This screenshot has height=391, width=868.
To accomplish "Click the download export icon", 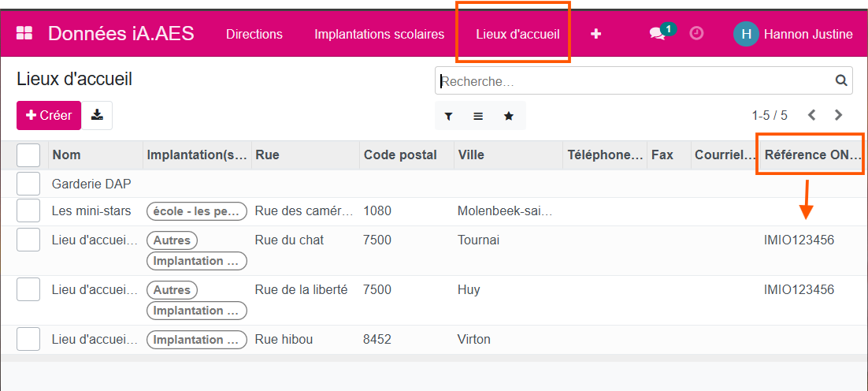I will click(x=97, y=115).
